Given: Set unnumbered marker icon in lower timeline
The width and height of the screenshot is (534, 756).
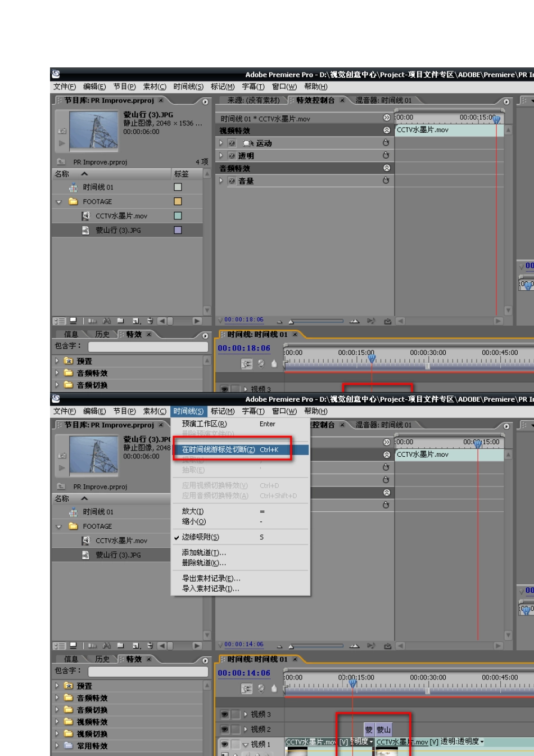Looking at the screenshot, I should click(x=274, y=688).
